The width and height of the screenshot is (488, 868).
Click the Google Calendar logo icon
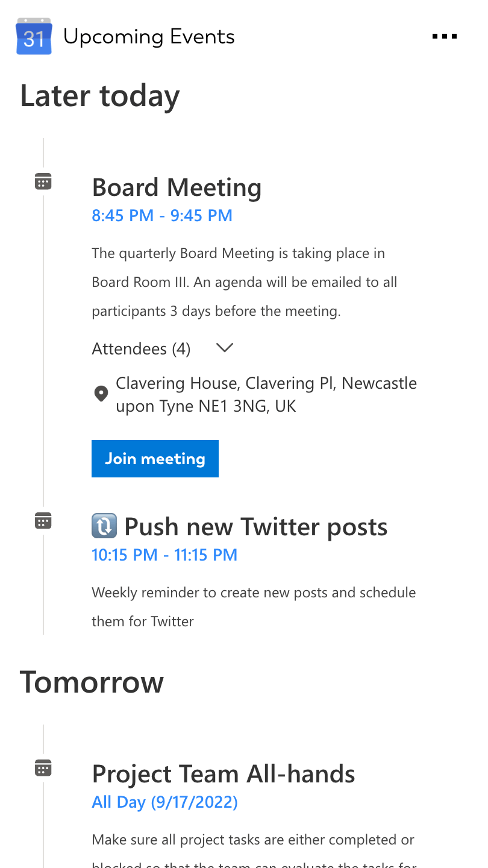click(34, 37)
